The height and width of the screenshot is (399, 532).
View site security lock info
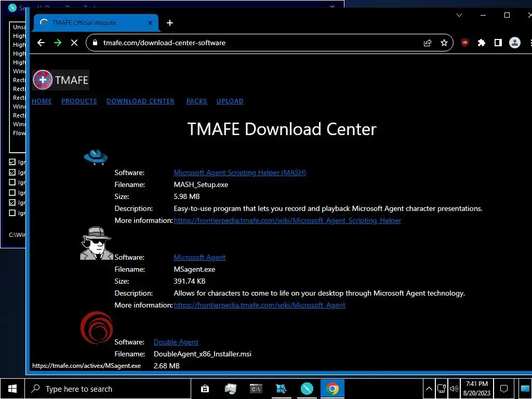point(95,43)
